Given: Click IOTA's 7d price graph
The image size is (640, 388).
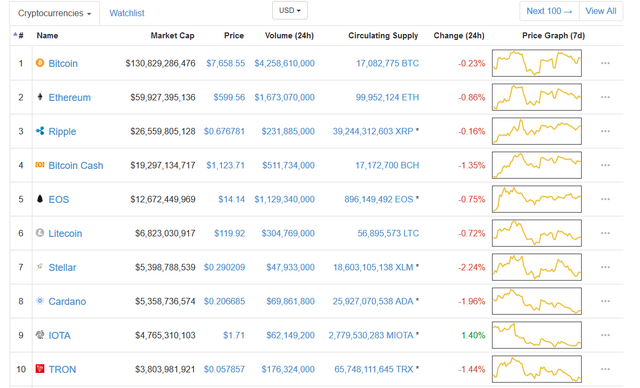Looking at the screenshot, I should (x=537, y=335).
